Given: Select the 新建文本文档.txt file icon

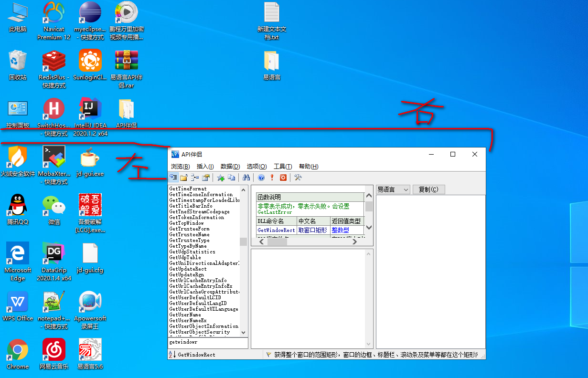Looking at the screenshot, I should (x=271, y=21).
